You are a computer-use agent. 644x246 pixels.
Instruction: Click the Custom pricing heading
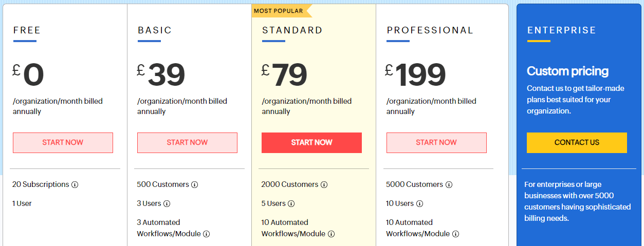point(567,71)
